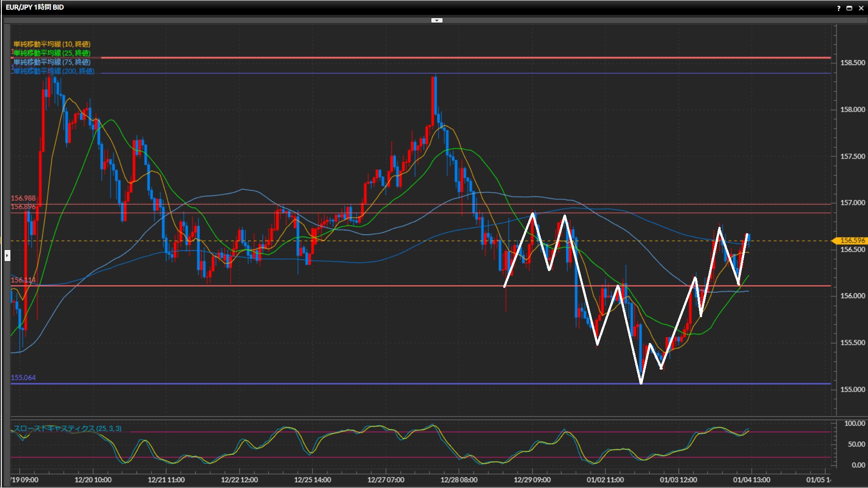Click the 01/04 13:00 time axis marker
The height and width of the screenshot is (488, 868).
751,480
